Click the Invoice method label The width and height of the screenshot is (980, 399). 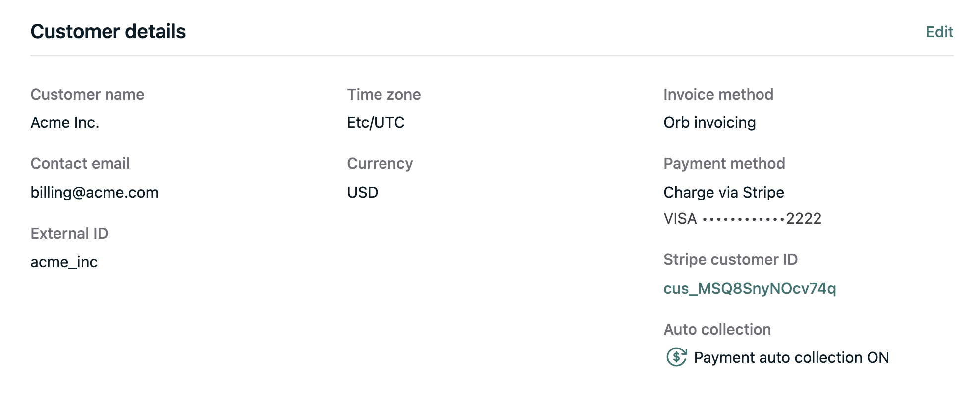pyautogui.click(x=718, y=94)
